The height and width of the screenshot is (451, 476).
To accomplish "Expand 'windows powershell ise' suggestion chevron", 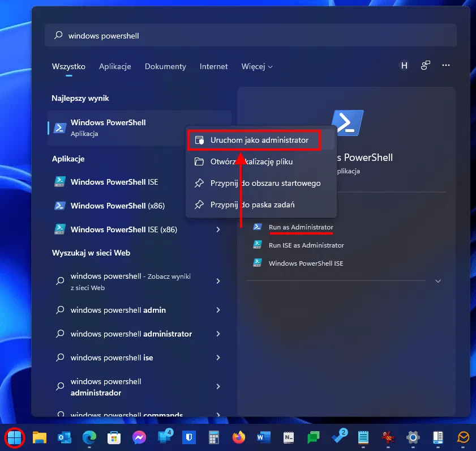I will pyautogui.click(x=218, y=358).
